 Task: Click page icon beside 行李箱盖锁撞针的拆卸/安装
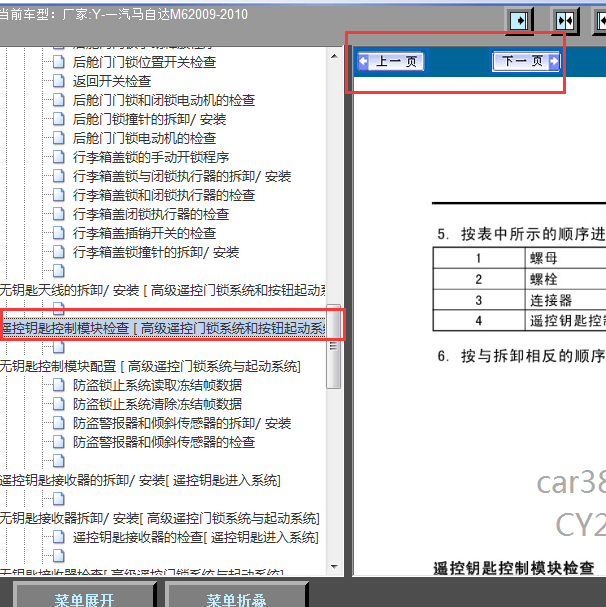[58, 252]
